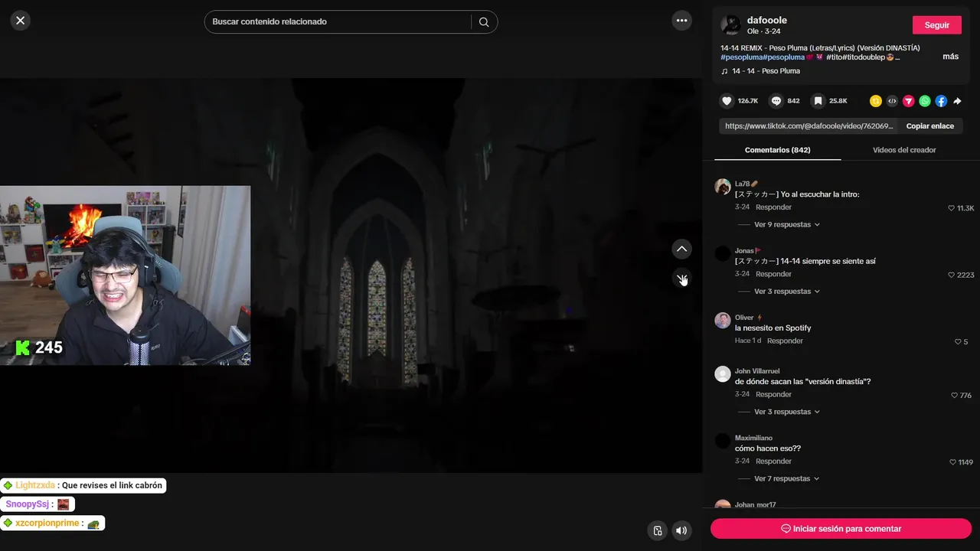Image resolution: width=980 pixels, height=551 pixels.
Task: Expand 'Ver 9 respuestas'
Action: point(787,225)
